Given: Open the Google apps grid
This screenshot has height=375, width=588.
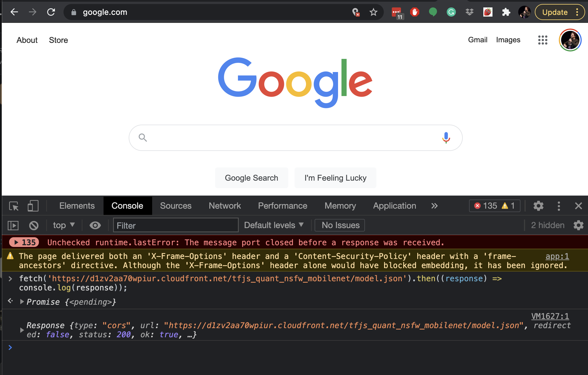Looking at the screenshot, I should pyautogui.click(x=543, y=40).
